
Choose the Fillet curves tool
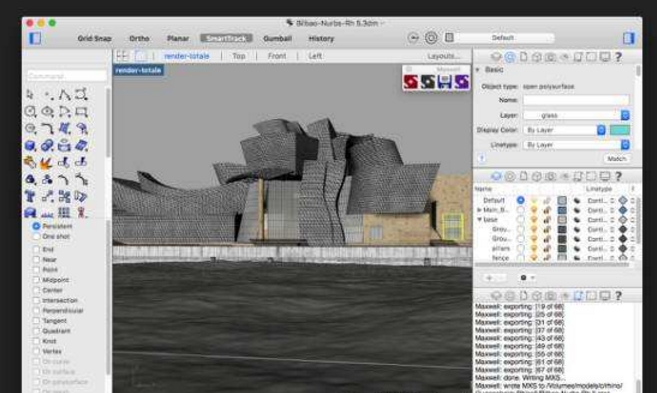[47, 128]
